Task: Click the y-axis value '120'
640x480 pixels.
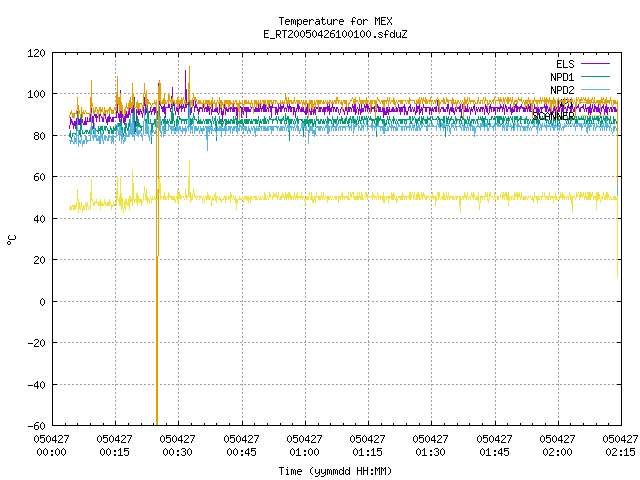Action: [36, 53]
